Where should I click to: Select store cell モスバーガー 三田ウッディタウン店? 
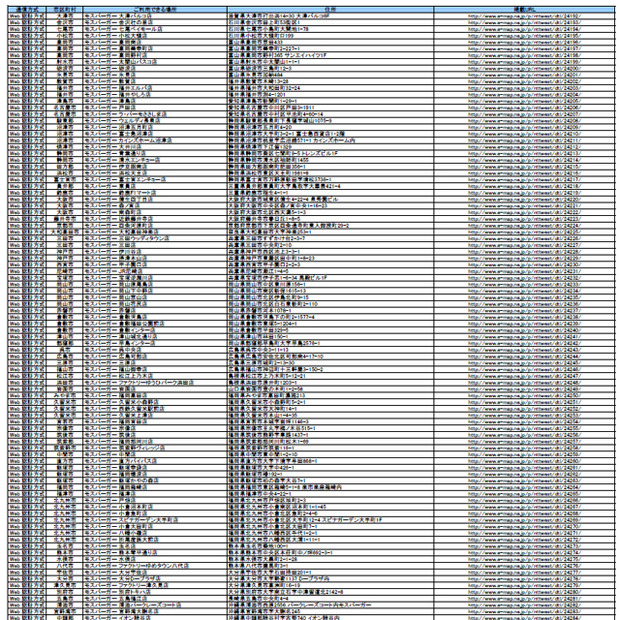(155, 238)
